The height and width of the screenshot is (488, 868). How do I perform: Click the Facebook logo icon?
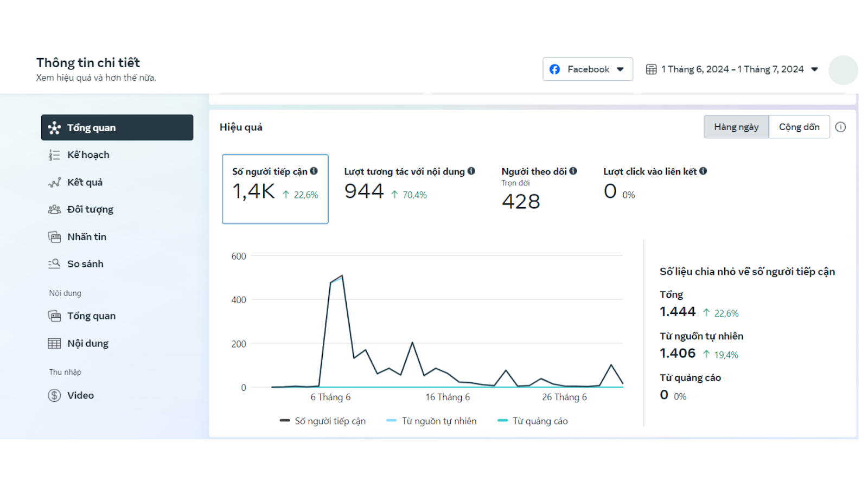(x=554, y=69)
